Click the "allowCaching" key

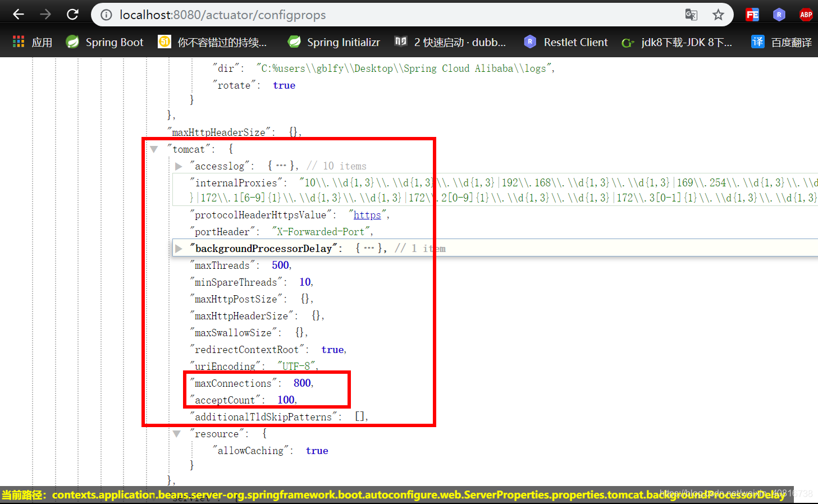pyautogui.click(x=250, y=451)
